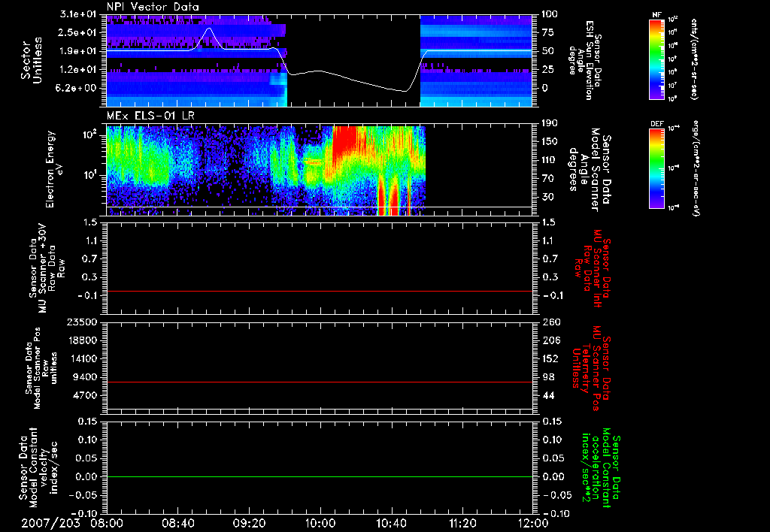
Task: Click the DEF color bar units label
Action: coord(696,168)
